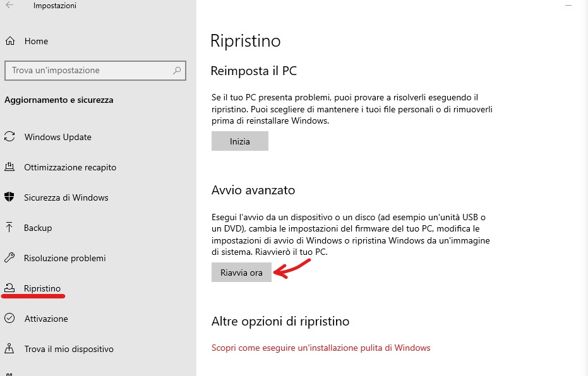588x376 pixels.
Task: Open the clean Windows installation link
Action: pyautogui.click(x=321, y=348)
